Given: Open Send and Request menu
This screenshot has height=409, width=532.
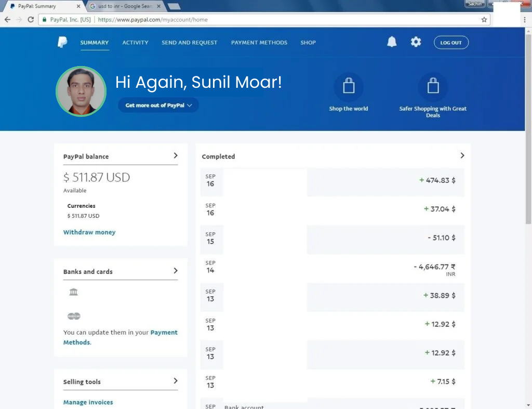Looking at the screenshot, I should pos(189,43).
